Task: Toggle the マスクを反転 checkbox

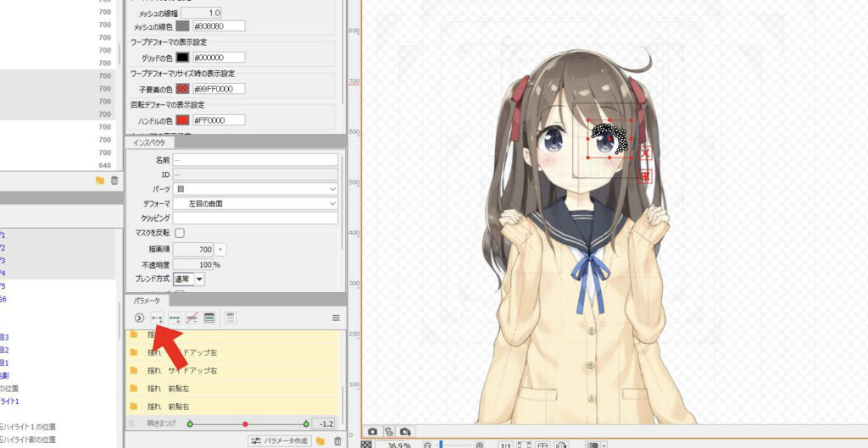Action: 180,233
